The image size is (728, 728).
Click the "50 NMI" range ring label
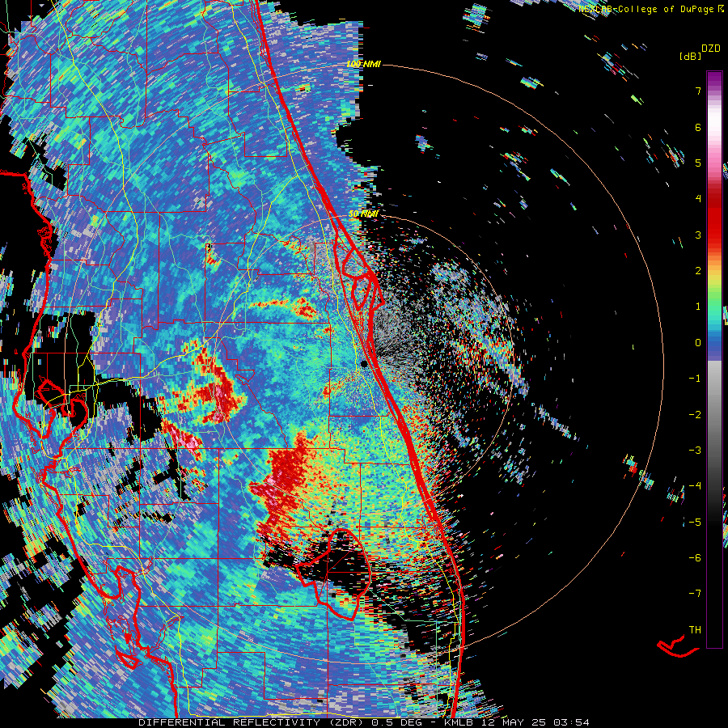[363, 214]
